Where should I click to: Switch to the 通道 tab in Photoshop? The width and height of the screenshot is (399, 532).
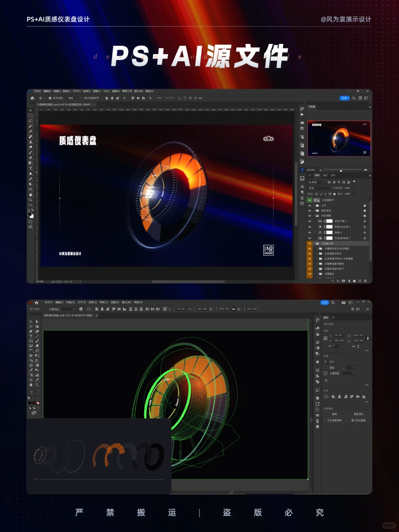coord(325,175)
